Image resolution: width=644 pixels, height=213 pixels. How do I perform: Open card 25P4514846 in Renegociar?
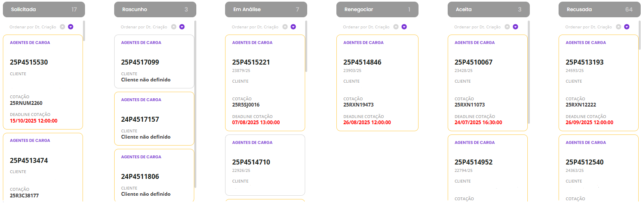[x=377, y=83]
